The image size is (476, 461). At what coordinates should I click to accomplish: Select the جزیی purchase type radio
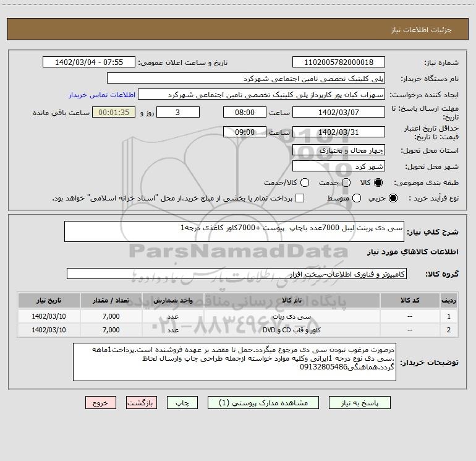click(x=393, y=198)
